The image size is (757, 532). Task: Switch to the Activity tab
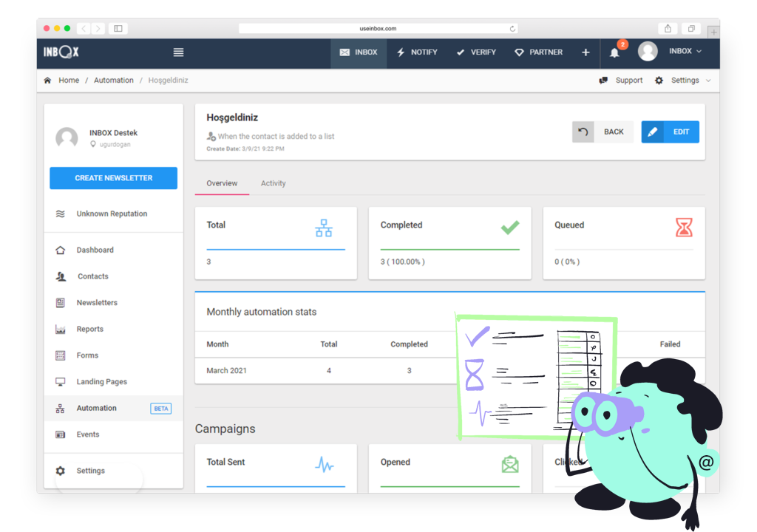273,183
